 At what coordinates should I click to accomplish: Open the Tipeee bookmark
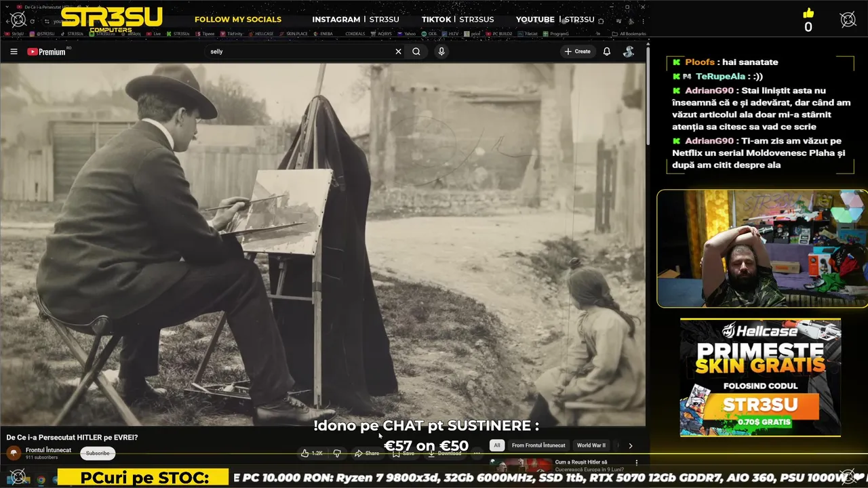coord(205,33)
